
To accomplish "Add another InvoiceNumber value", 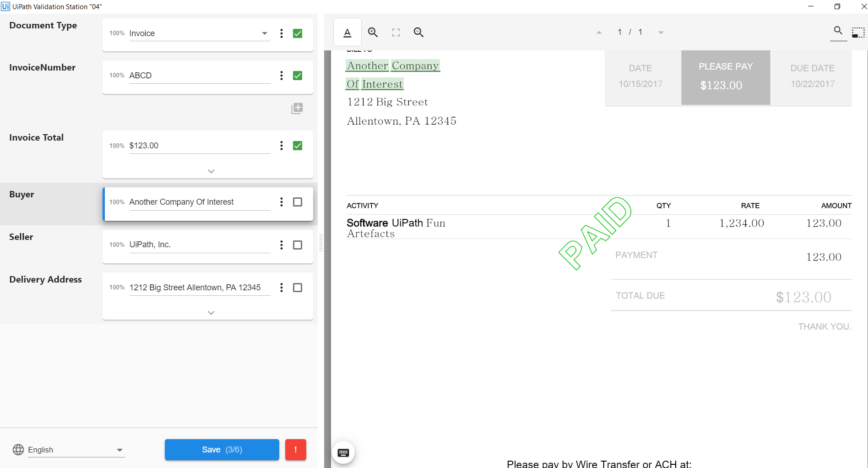I will (297, 109).
